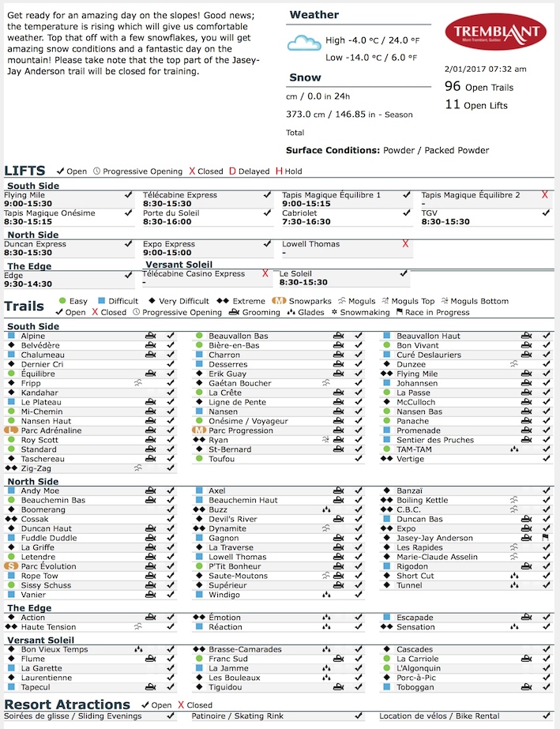
Task: Click the Tremblant logo
Action: (x=495, y=32)
